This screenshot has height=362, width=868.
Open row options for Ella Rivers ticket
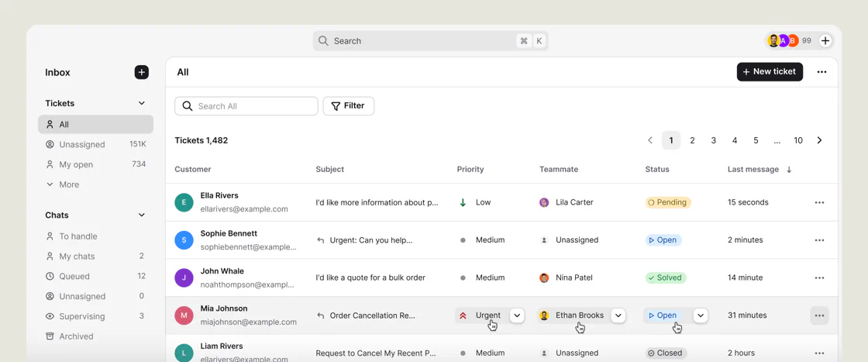tap(820, 202)
